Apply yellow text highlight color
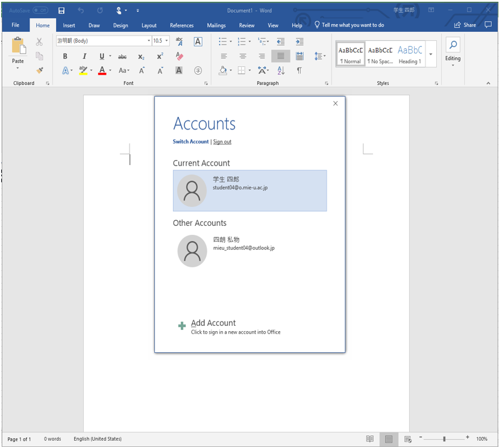Image resolution: width=499 pixels, height=448 pixels. [x=83, y=70]
